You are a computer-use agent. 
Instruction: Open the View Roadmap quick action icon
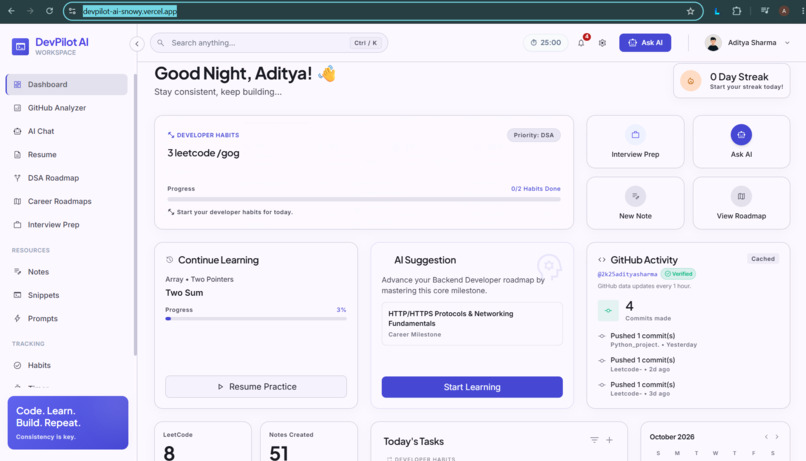[741, 196]
